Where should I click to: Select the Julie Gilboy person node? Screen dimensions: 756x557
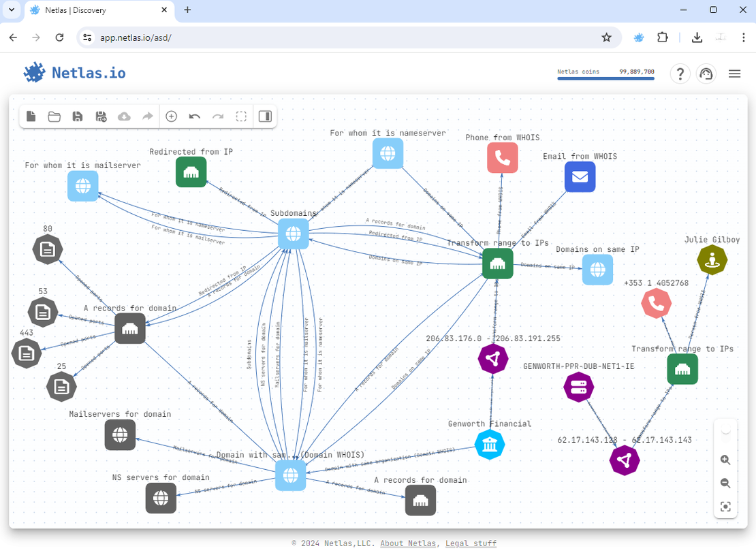[x=712, y=259]
